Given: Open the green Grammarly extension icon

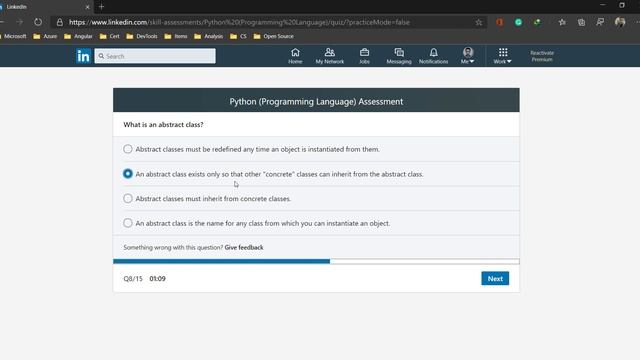Looking at the screenshot, I should (x=518, y=22).
